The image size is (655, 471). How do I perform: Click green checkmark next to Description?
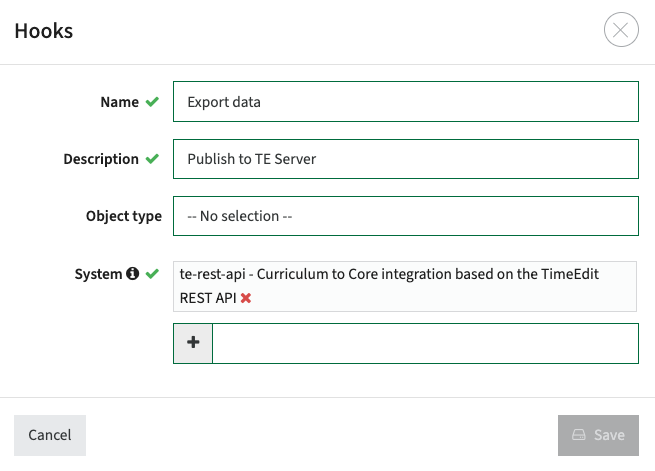tap(152, 159)
